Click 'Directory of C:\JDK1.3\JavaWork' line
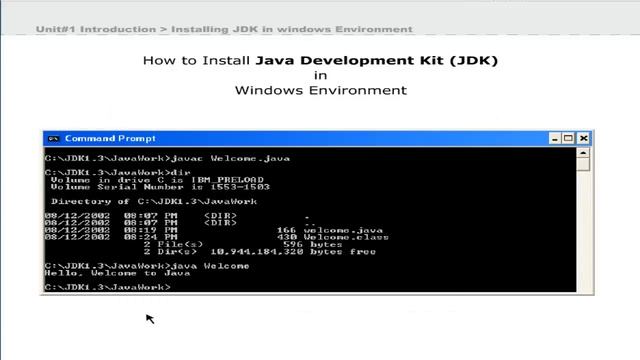 154,201
